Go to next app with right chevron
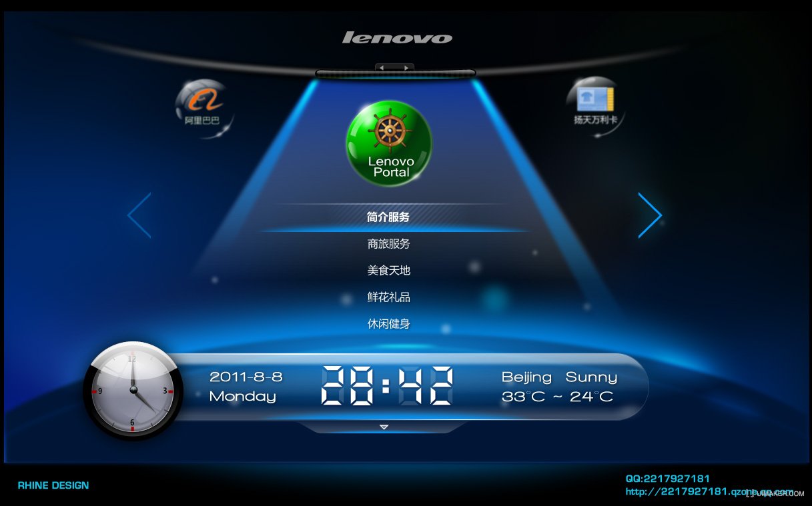 tap(649, 215)
